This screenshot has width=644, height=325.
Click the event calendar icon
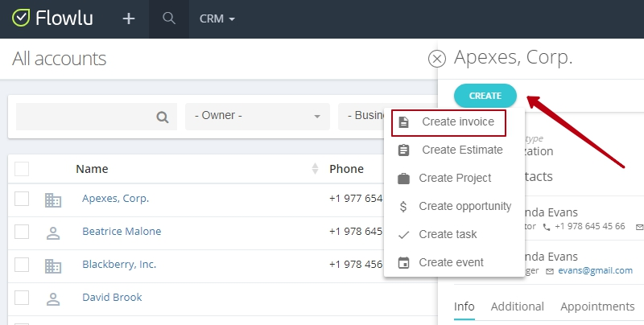click(x=404, y=262)
